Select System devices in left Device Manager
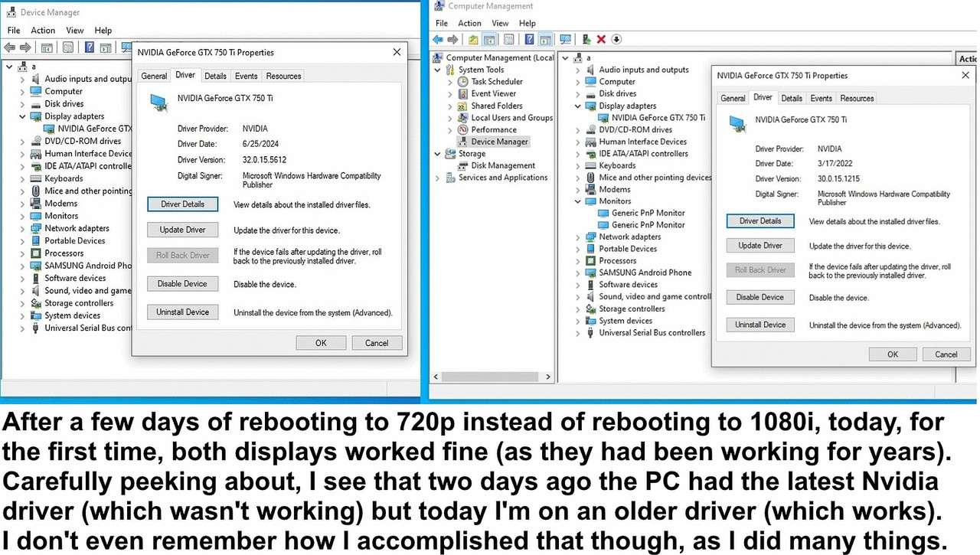 72,315
